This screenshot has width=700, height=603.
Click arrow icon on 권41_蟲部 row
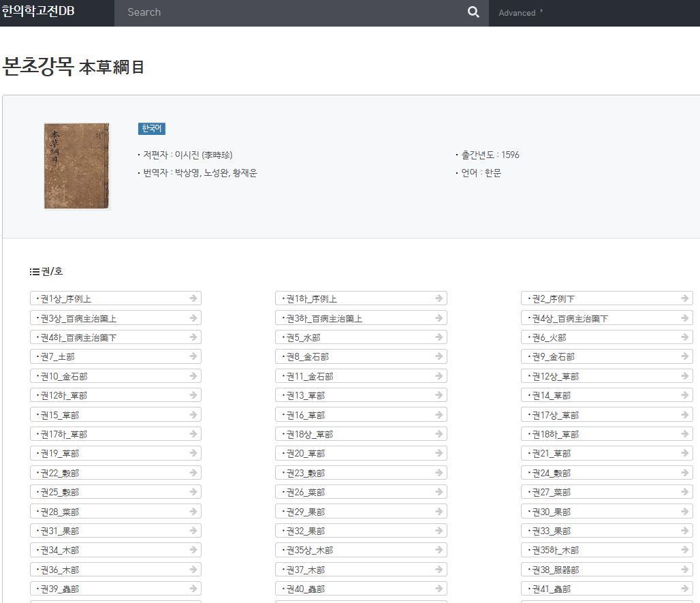tap(685, 589)
